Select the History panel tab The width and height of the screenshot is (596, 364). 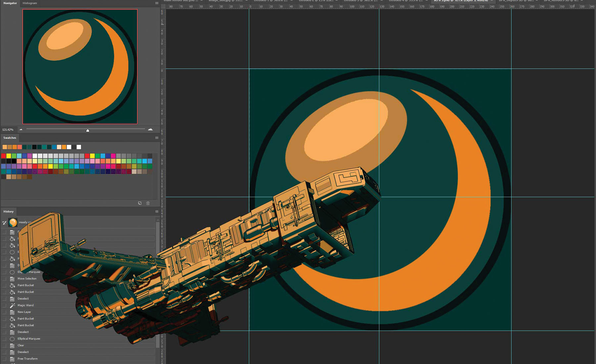tap(9, 211)
